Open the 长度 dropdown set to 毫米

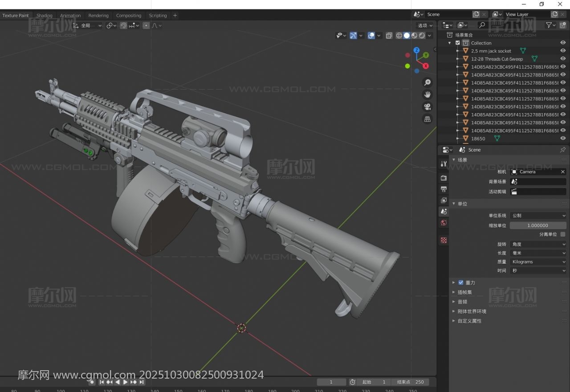click(538, 253)
